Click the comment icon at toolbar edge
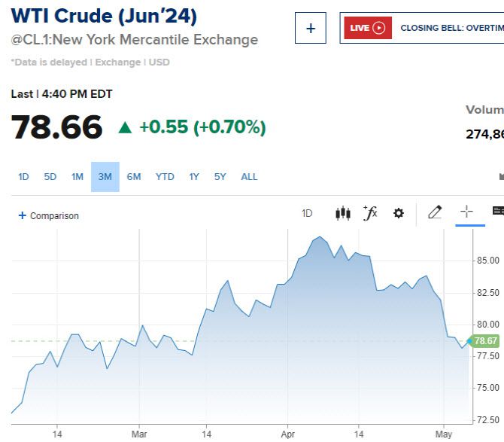 coord(497,212)
